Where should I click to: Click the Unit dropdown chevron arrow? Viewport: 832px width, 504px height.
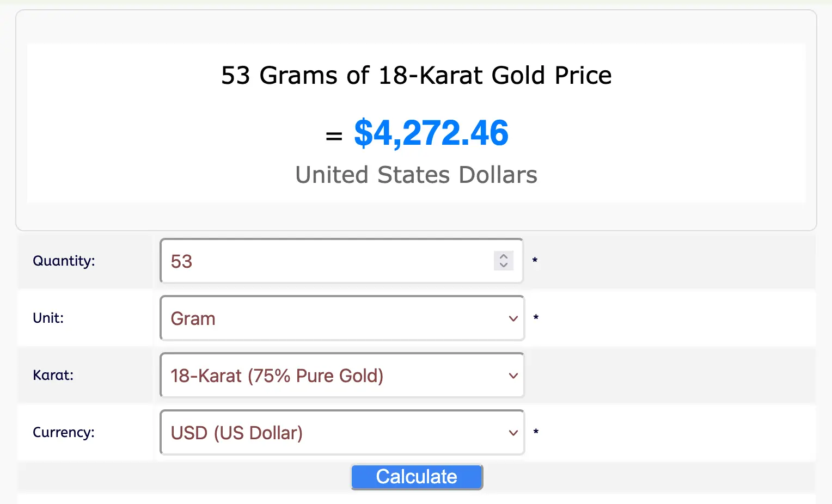click(x=513, y=318)
